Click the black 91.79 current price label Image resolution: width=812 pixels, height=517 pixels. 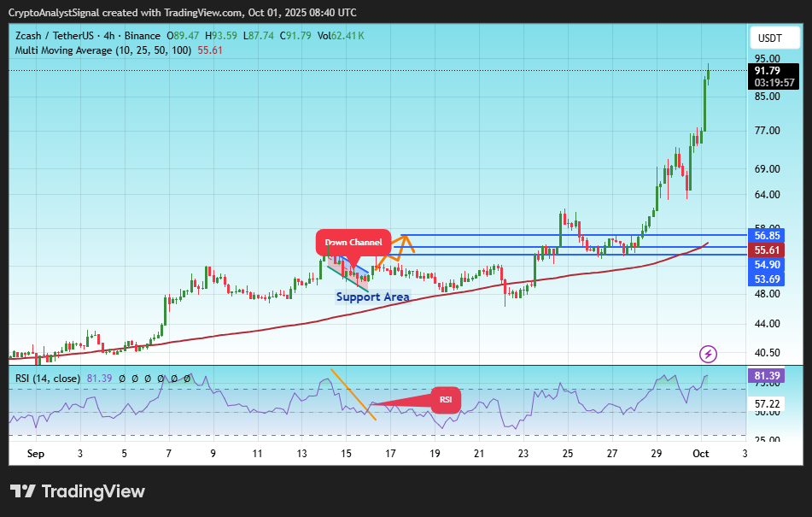(x=768, y=70)
